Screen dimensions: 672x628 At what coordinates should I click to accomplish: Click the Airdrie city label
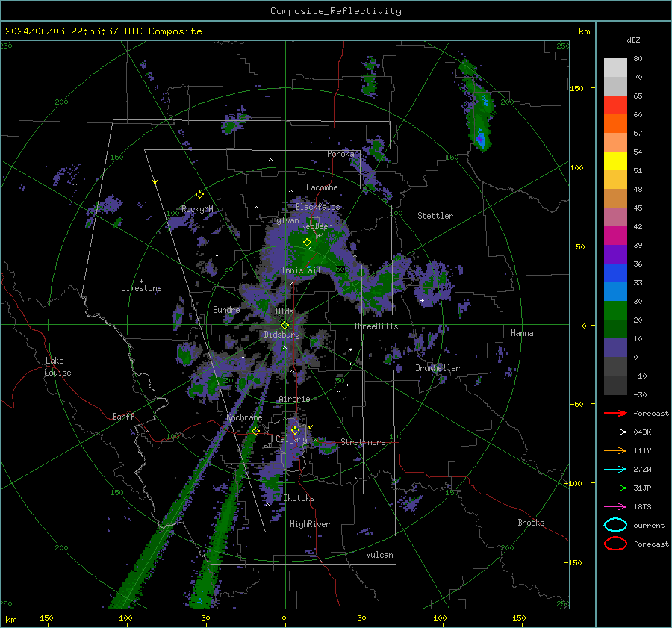click(294, 399)
